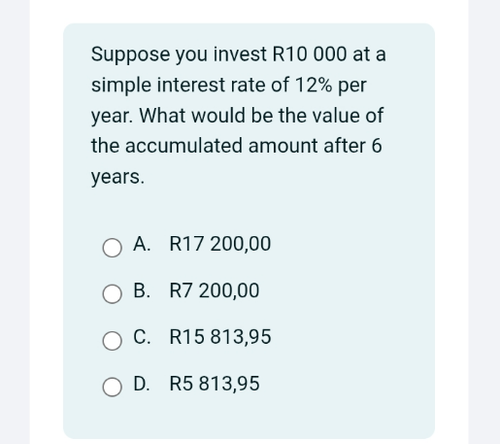This screenshot has width=500, height=444.
Task: Select answer text R7 200,00
Action: coord(214,290)
